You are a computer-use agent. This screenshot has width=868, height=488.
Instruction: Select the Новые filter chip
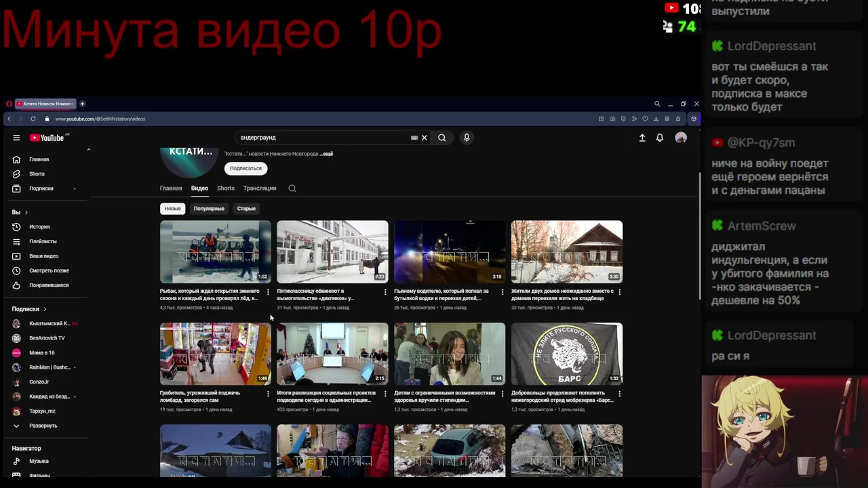[172, 209]
